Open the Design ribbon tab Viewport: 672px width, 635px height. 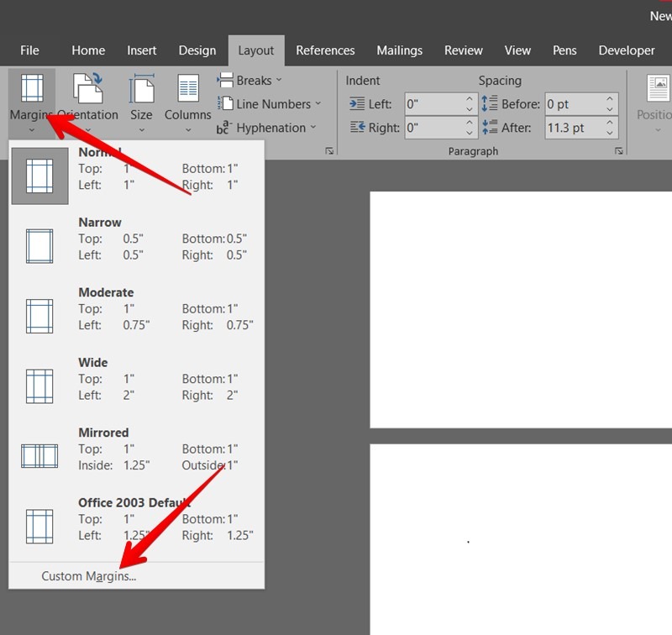tap(197, 50)
